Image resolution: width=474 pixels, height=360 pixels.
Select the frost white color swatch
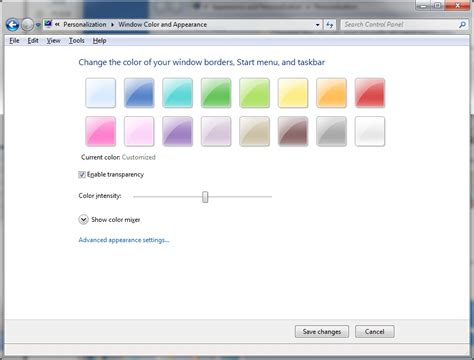pyautogui.click(x=370, y=131)
